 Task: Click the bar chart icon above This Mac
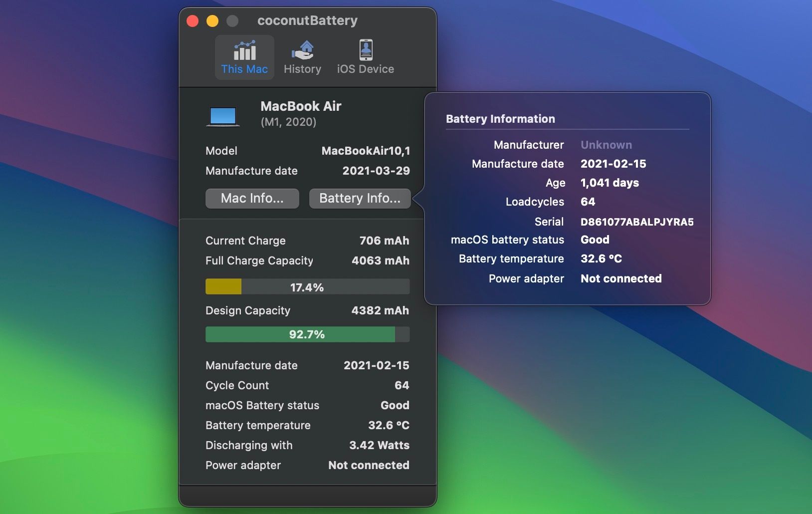point(244,50)
